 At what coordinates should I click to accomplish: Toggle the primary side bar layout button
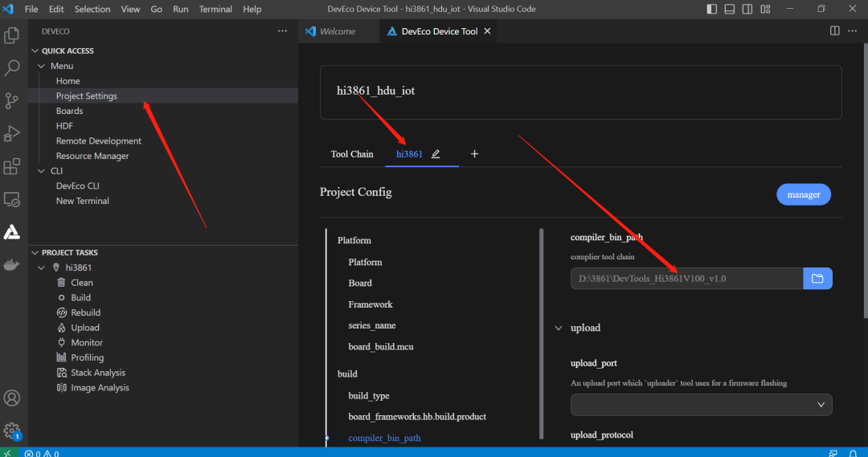(x=712, y=9)
